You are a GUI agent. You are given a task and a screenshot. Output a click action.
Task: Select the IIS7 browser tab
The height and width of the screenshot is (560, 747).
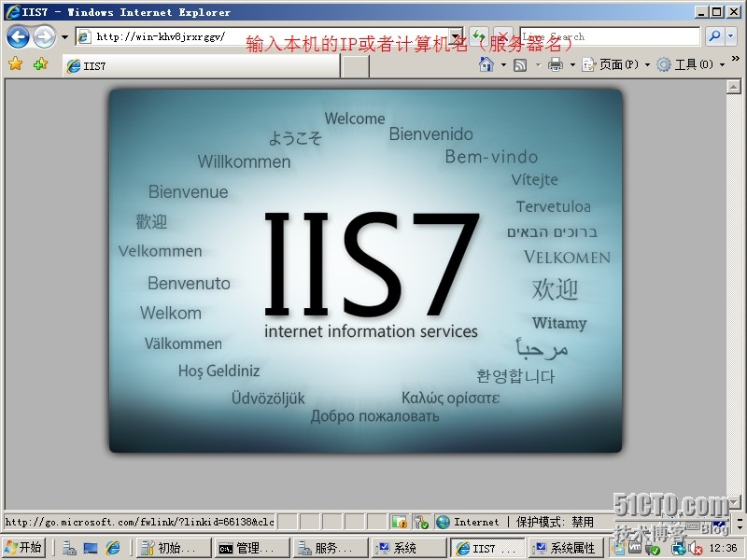201,65
